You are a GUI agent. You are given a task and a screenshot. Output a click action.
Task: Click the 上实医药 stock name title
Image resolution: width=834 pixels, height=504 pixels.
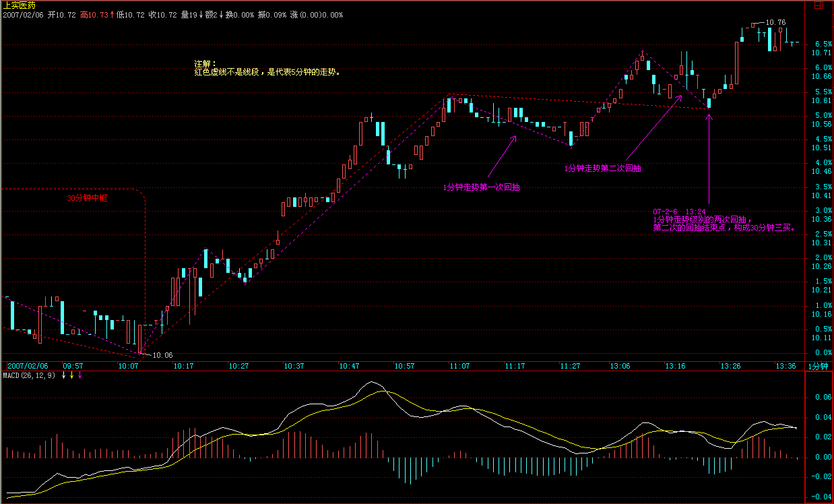[x=19, y=5]
